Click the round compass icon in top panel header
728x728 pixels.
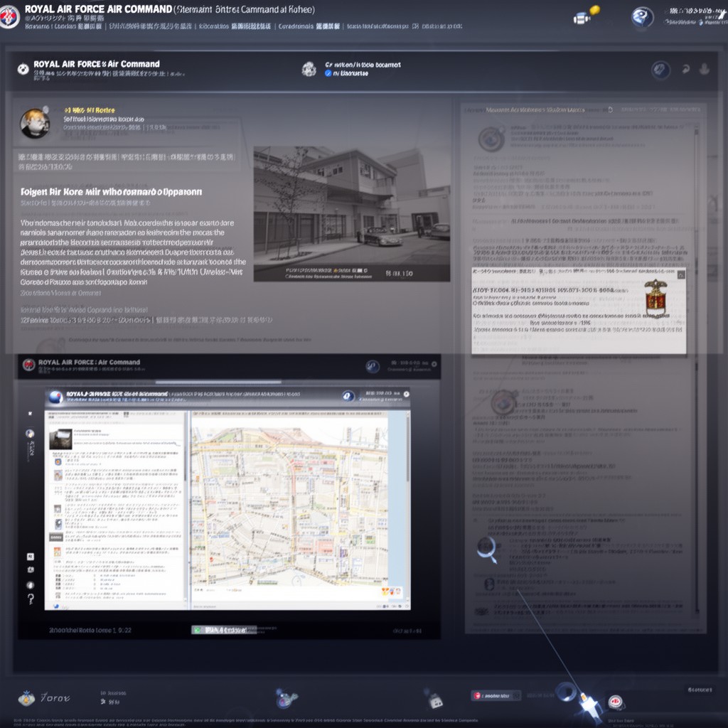tap(660, 70)
